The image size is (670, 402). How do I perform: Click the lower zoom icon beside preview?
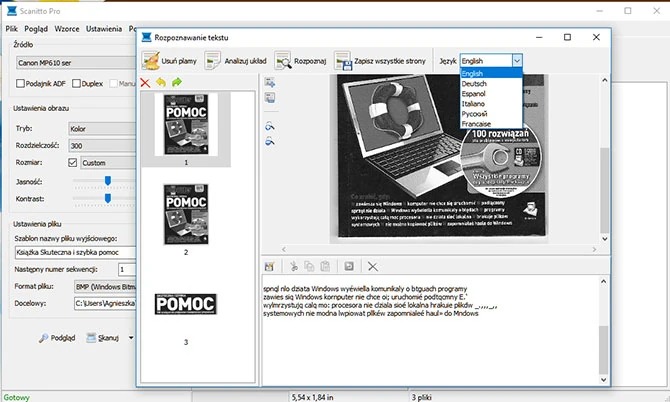270,141
